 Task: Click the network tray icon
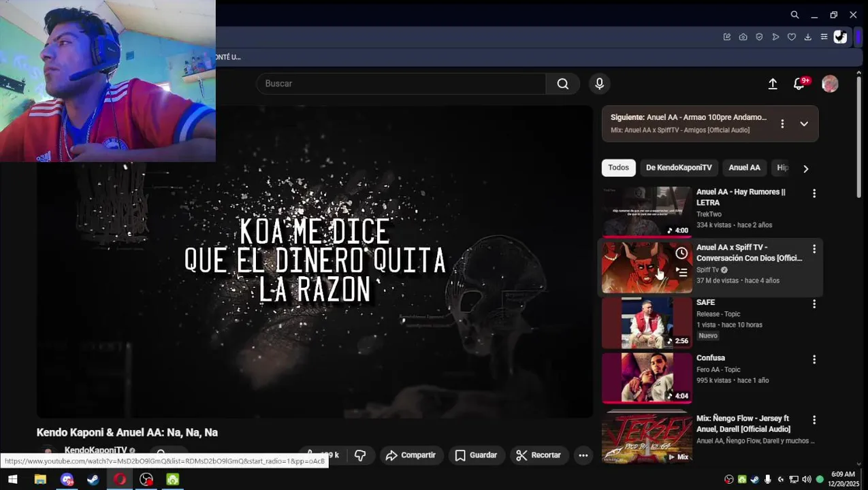pyautogui.click(x=794, y=480)
